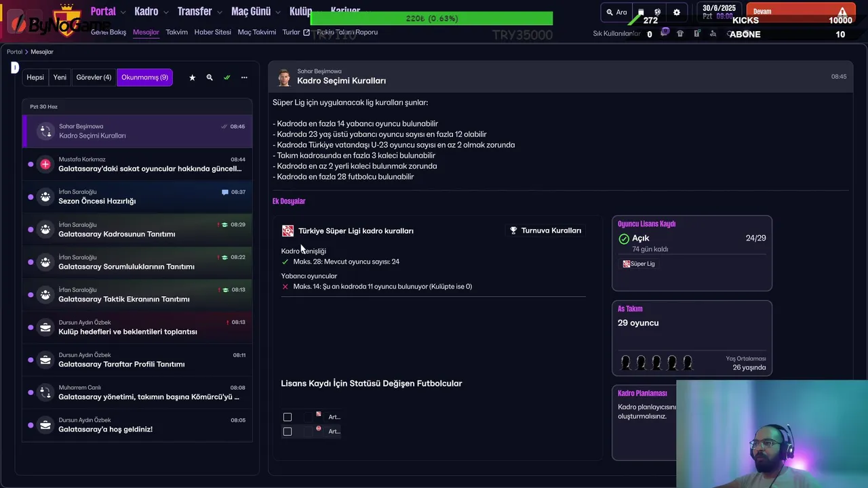
Task: Click briefcase icon on hoş geldiniz message
Action: pos(45,425)
